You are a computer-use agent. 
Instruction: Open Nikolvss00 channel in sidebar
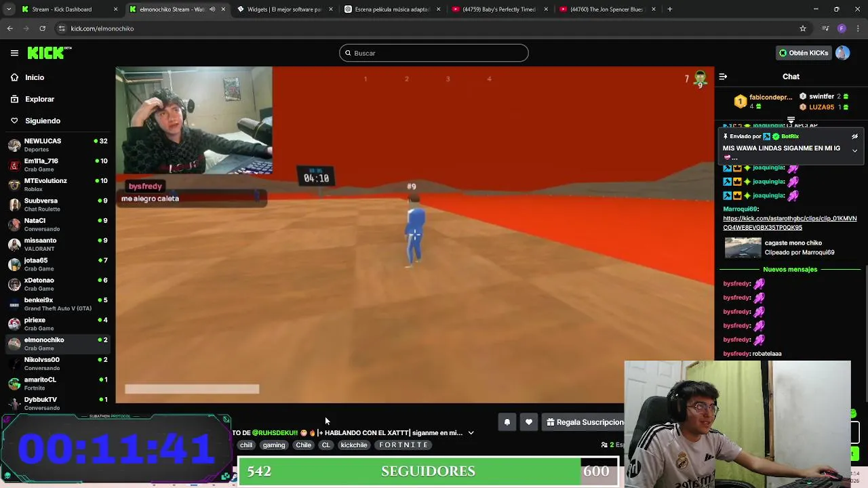pos(58,363)
